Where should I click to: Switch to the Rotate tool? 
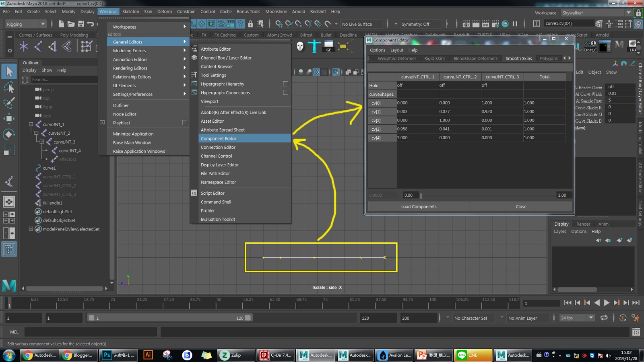(9, 134)
